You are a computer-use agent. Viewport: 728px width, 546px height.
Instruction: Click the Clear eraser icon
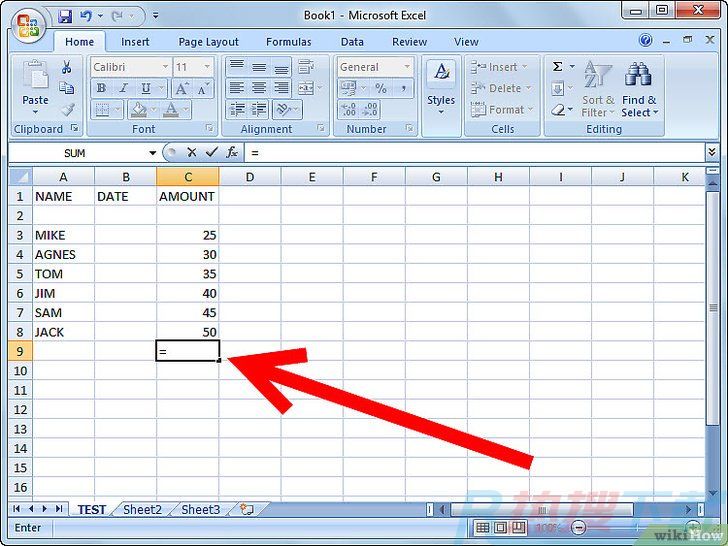coord(558,110)
